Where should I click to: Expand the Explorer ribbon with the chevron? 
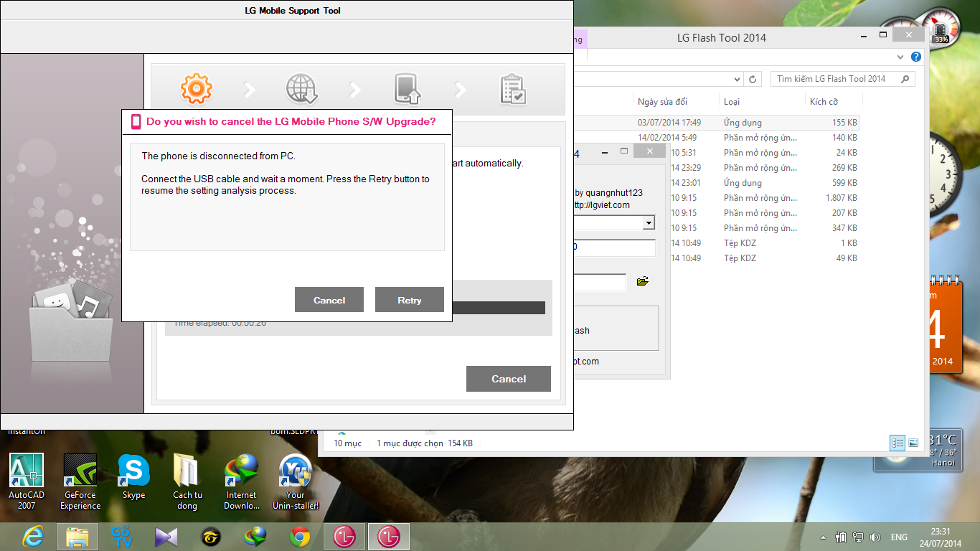coord(901,57)
